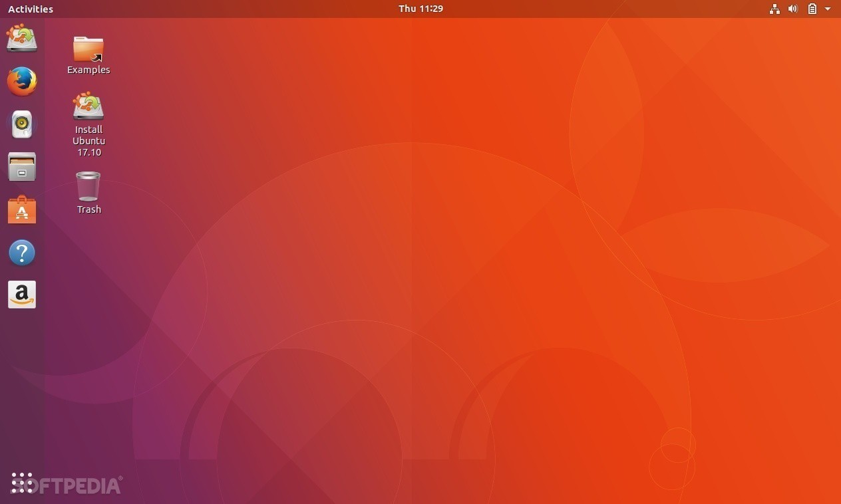
Task: Open the Help application from the dock
Action: click(x=22, y=252)
